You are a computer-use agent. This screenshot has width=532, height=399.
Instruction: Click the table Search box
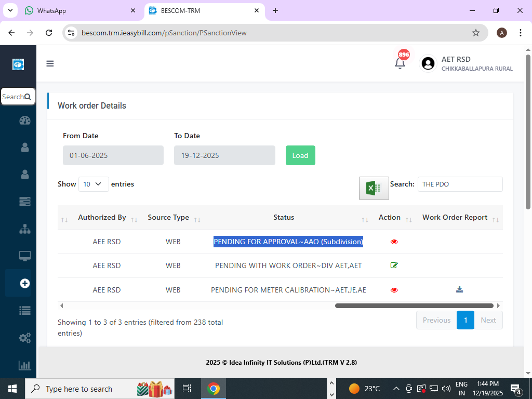460,184
